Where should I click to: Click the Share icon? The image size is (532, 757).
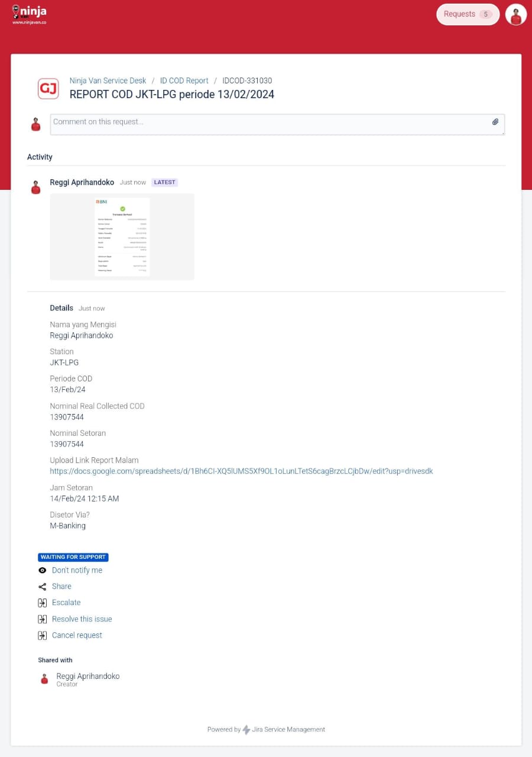point(42,587)
